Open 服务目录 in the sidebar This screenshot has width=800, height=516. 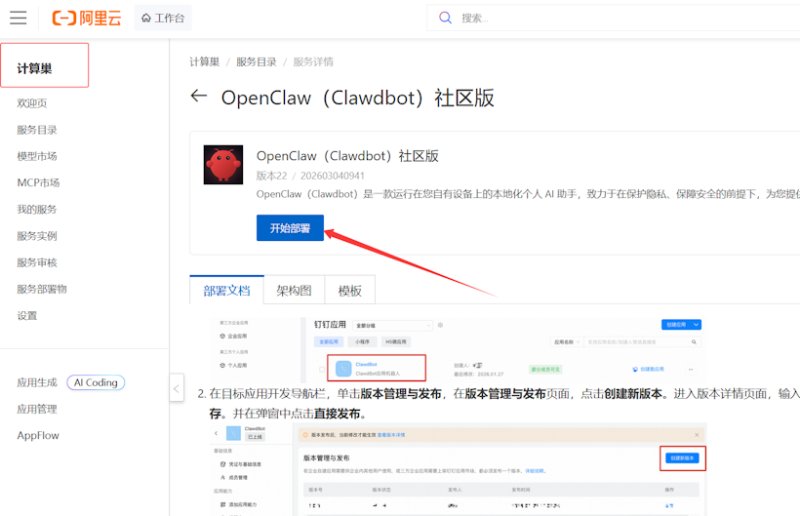click(37, 130)
